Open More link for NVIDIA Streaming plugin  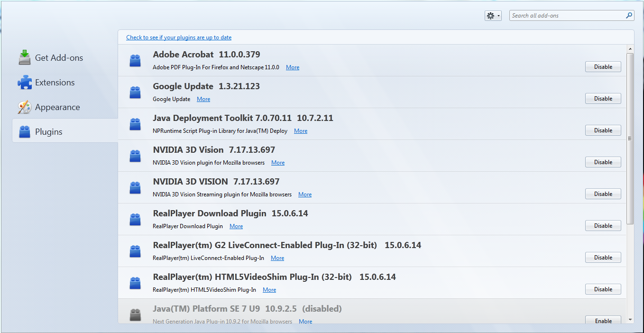305,194
